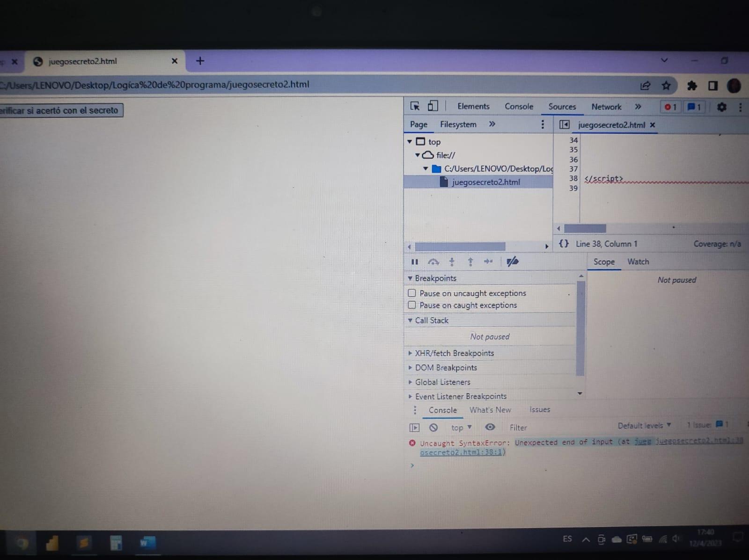Image resolution: width=749 pixels, height=560 pixels.
Task: Open the Chrome extensions puzzle icon
Action: 692,85
